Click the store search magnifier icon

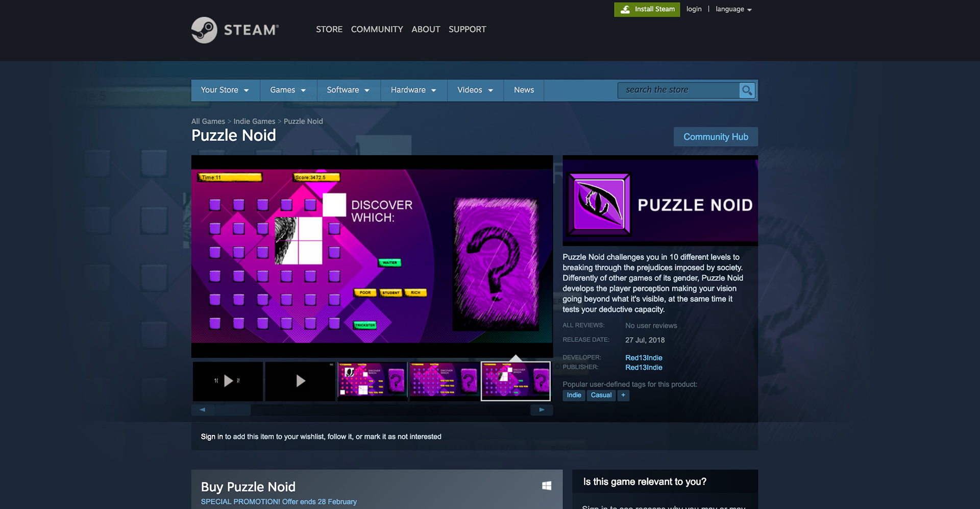[x=747, y=90]
